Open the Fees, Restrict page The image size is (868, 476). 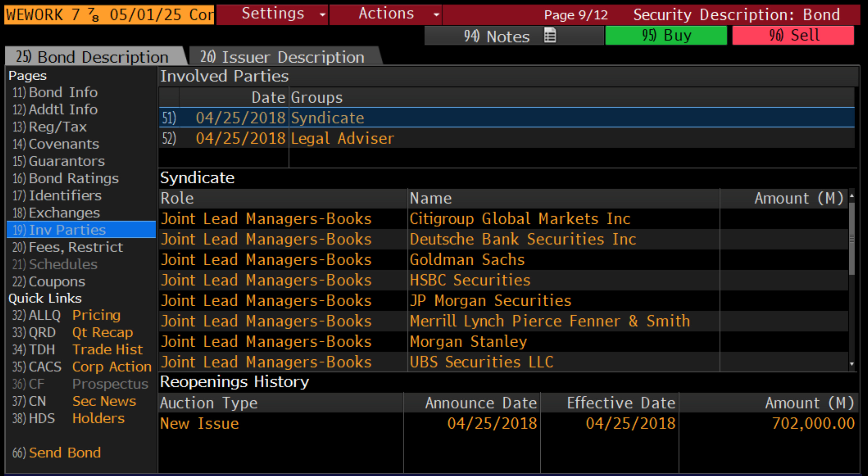[x=68, y=247]
